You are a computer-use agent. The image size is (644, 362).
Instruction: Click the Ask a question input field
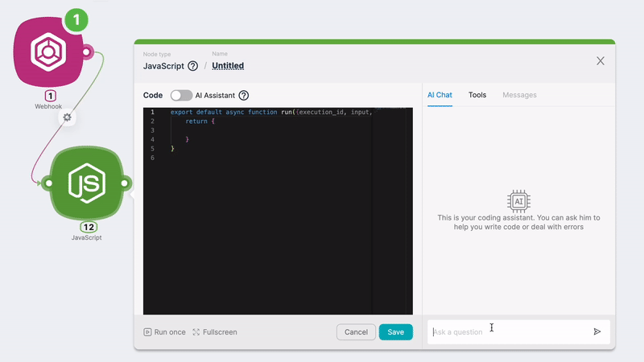coord(507,331)
